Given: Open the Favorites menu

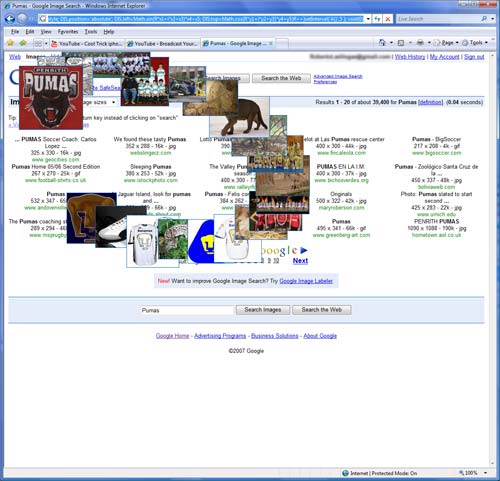Looking at the screenshot, I should tap(68, 32).
